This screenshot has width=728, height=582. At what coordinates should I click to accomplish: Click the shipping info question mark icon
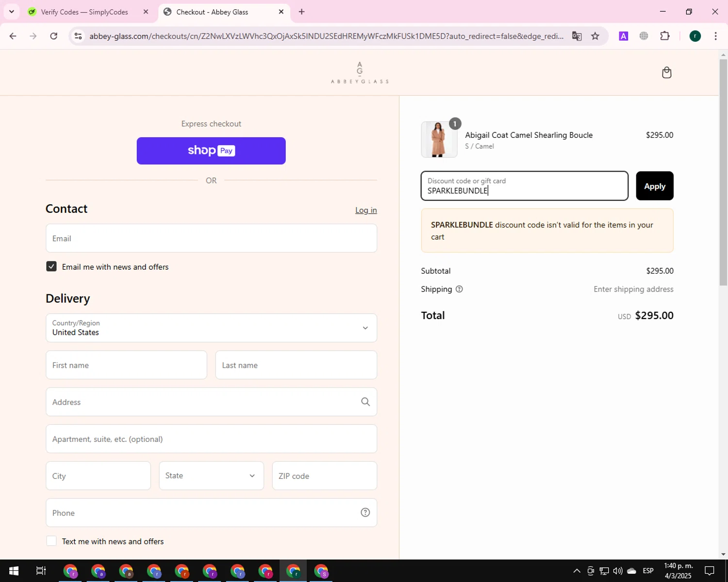pyautogui.click(x=459, y=289)
